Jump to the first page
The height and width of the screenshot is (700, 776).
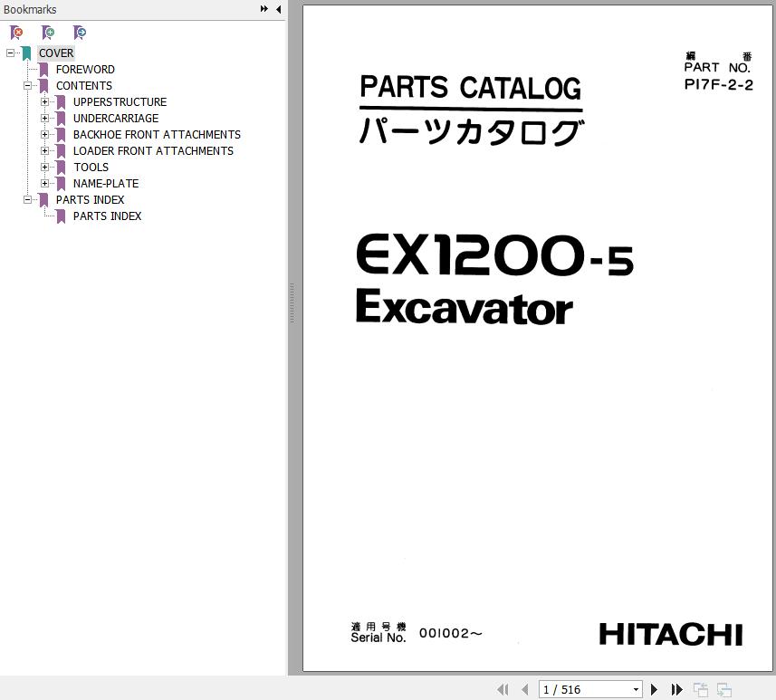click(503, 689)
